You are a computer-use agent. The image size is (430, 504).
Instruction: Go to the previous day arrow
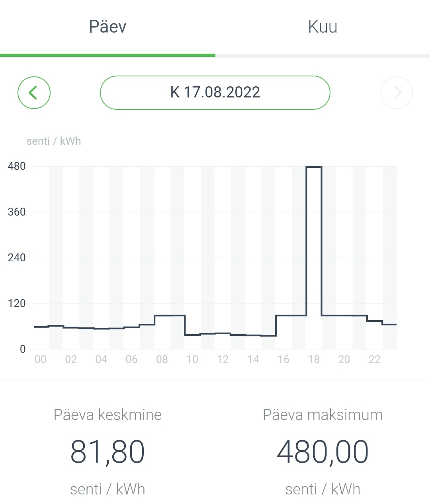34,93
